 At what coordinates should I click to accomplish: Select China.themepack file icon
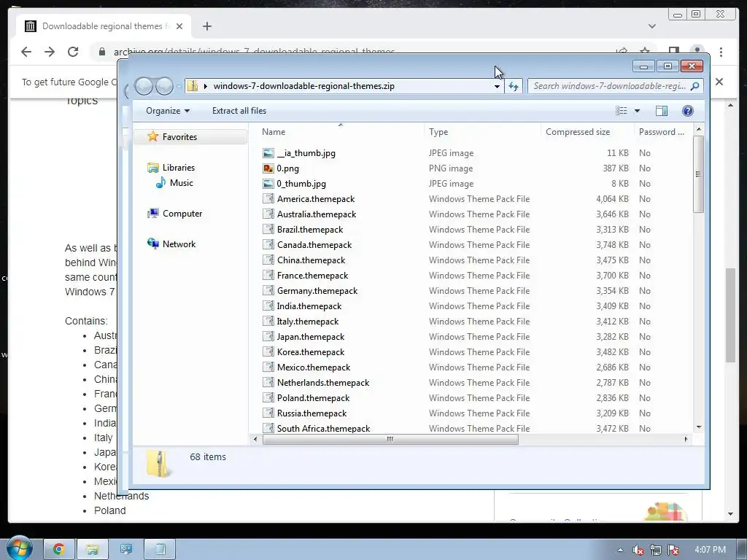[268, 260]
